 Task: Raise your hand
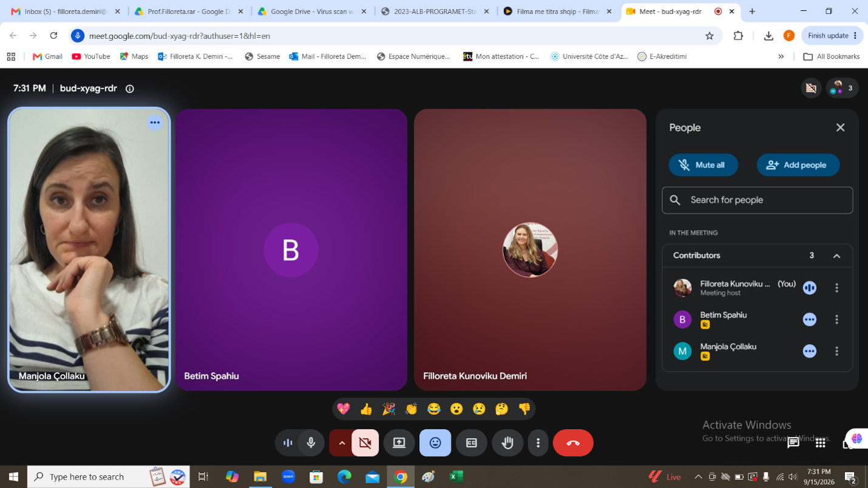click(507, 443)
